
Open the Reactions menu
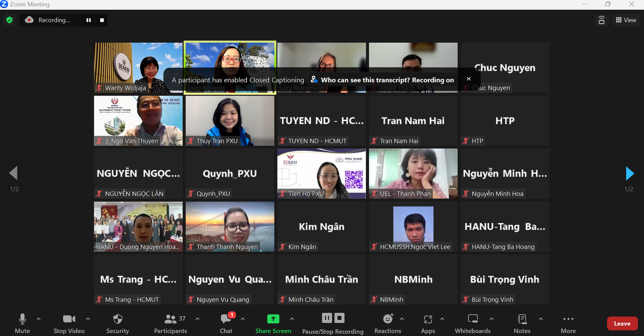pos(388,324)
